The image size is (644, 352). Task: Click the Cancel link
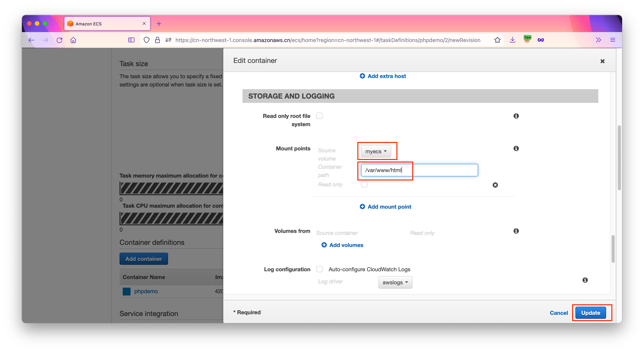(x=559, y=313)
